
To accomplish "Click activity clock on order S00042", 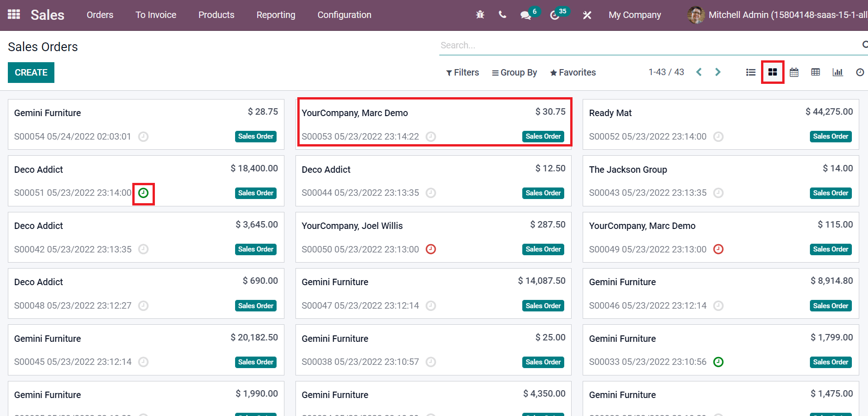I will 143,249.
